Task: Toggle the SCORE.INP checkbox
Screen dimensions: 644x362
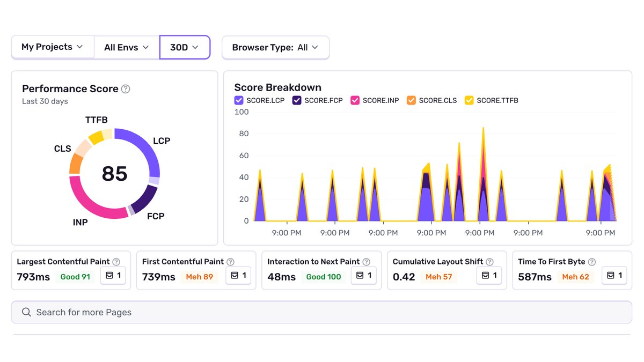Action: pyautogui.click(x=355, y=100)
